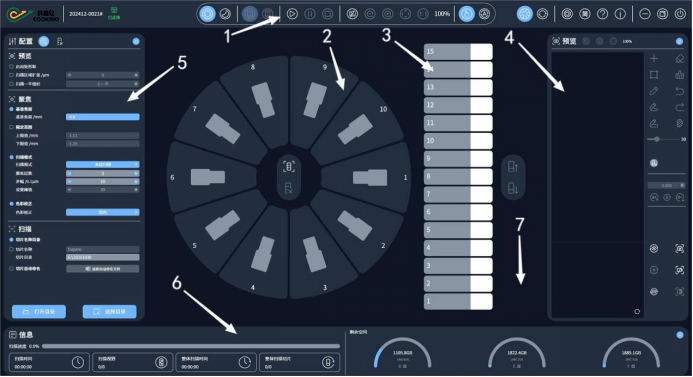Screen dimensions: 693x377
Task: Collapse the 预览 panel using its blue dot toggle
Action: tap(679, 41)
